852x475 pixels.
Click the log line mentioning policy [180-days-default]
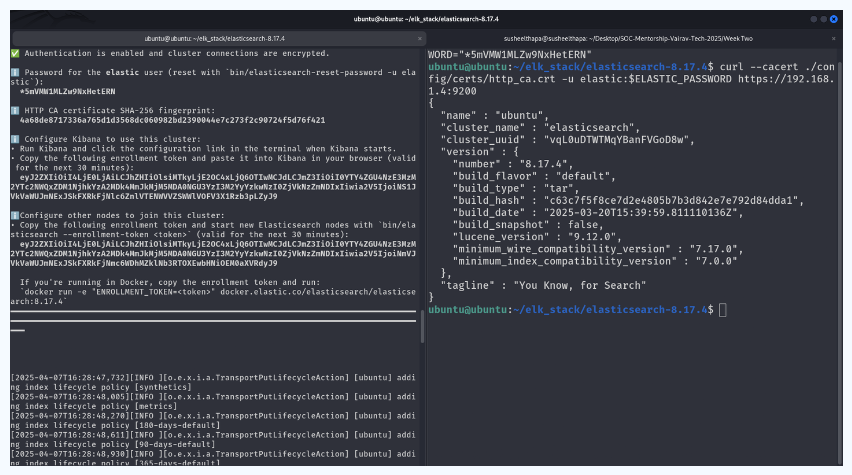pos(213,420)
